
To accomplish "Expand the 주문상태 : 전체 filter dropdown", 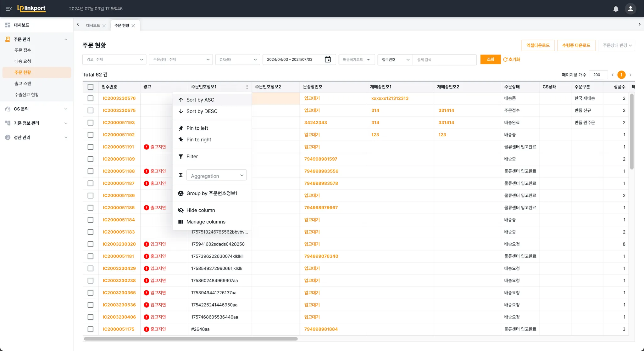I will [181, 59].
